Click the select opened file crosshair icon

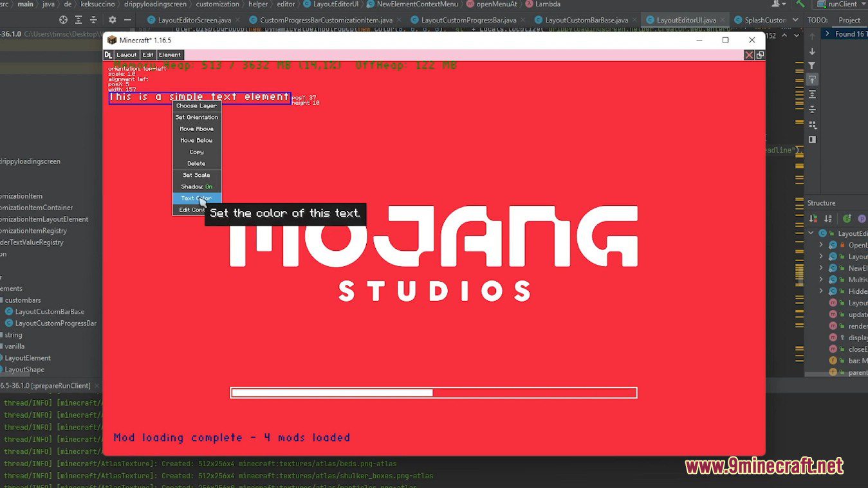coord(63,20)
